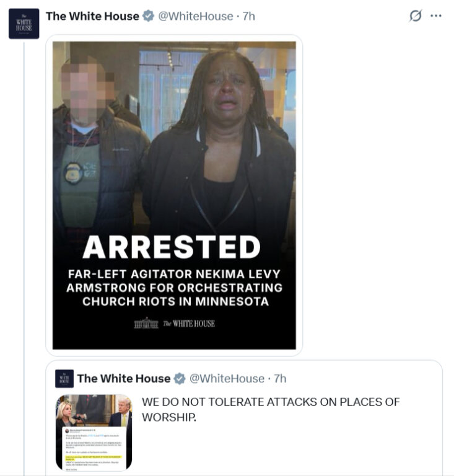The height and width of the screenshot is (476, 454).
Task: Click the top post's blue verified badge
Action: (x=148, y=16)
